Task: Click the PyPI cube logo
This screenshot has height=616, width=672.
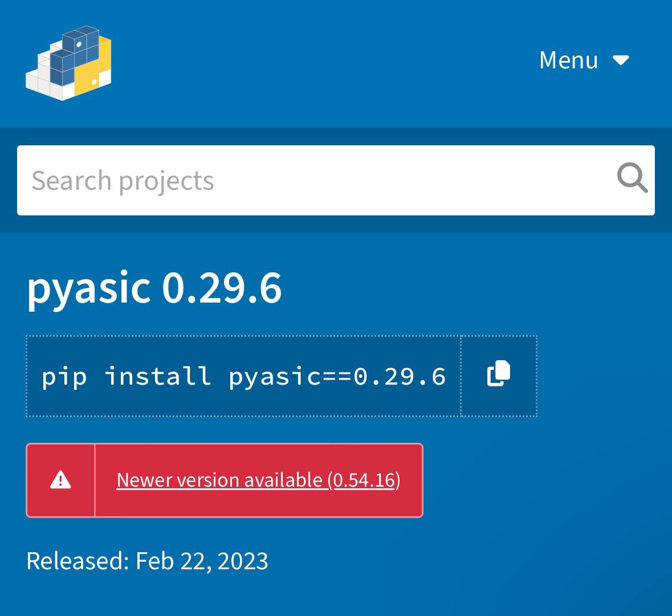Action: pyautogui.click(x=68, y=63)
